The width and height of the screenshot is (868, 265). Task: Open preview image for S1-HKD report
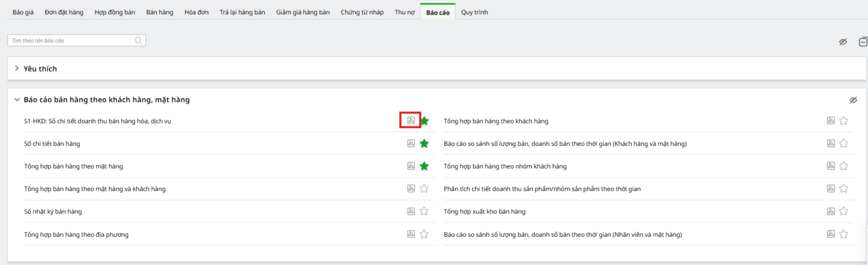pyautogui.click(x=411, y=120)
